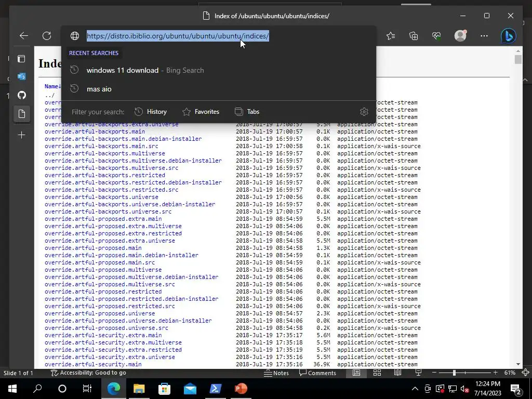532x399 pixels.
Task: Start PowerPoint Slide Show icon
Action: coord(418,373)
